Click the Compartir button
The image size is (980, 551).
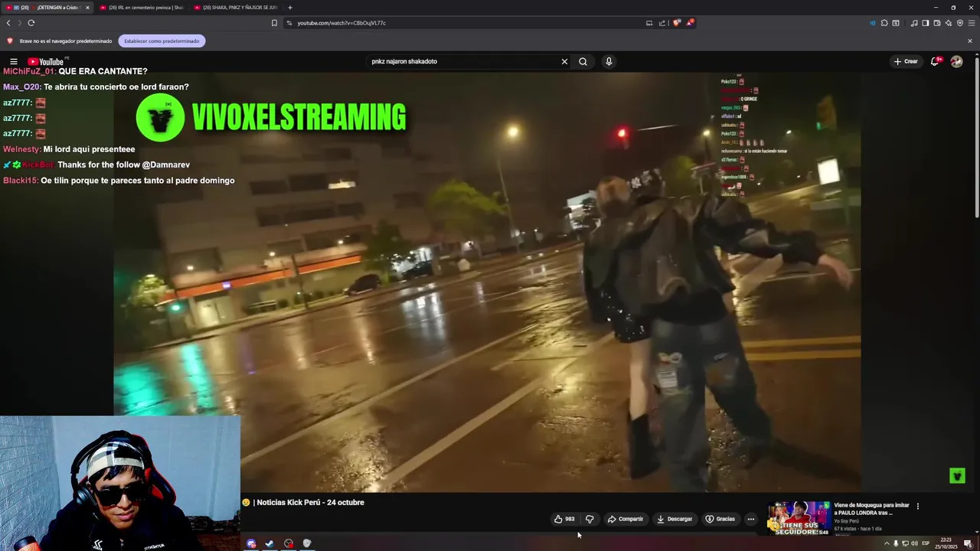[x=626, y=519]
